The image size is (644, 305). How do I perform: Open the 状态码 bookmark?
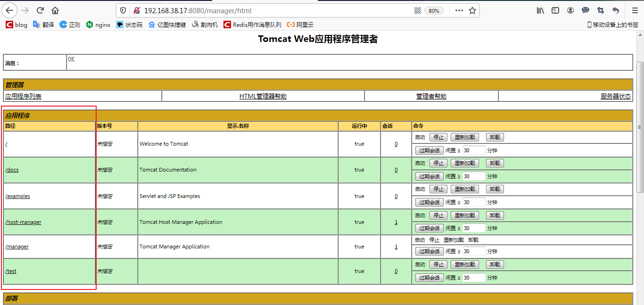pyautogui.click(x=129, y=25)
